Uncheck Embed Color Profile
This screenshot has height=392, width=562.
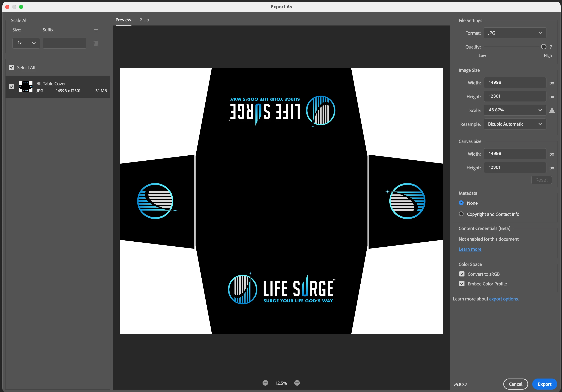coord(462,284)
